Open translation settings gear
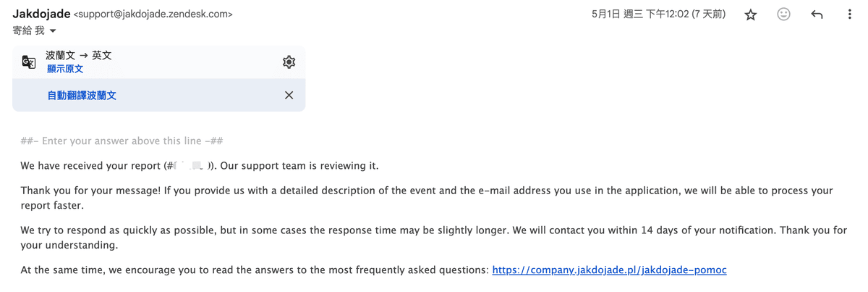868x292 pixels. click(289, 62)
